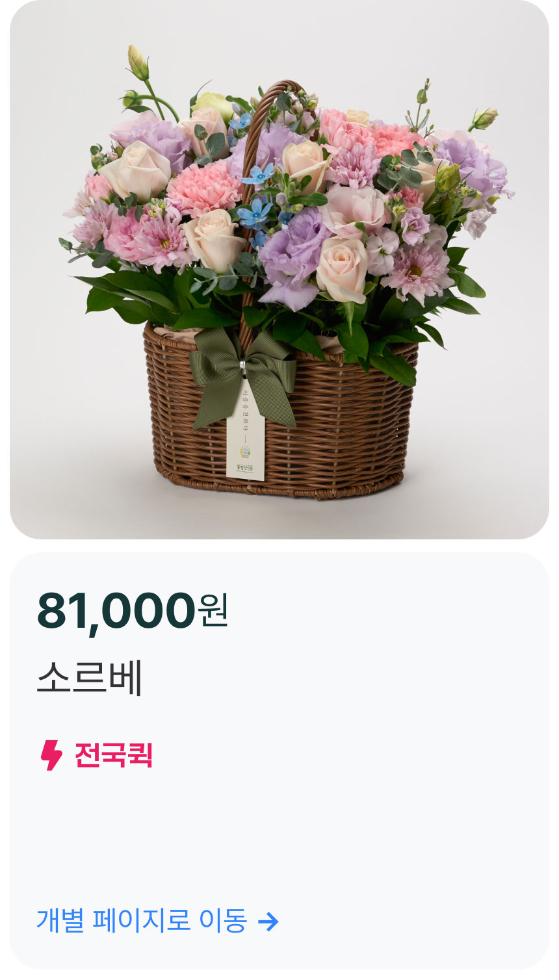Select the 전국퀵 delivery label
This screenshot has height=980, width=559.
114,755
